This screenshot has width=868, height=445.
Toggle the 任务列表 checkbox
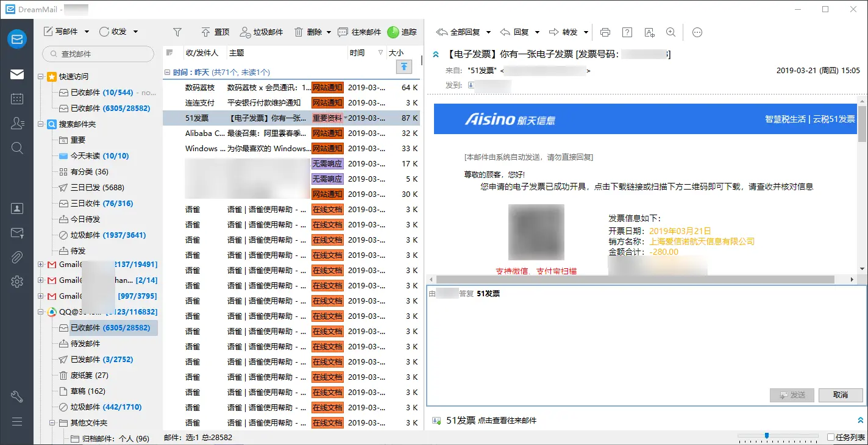pyautogui.click(x=831, y=437)
